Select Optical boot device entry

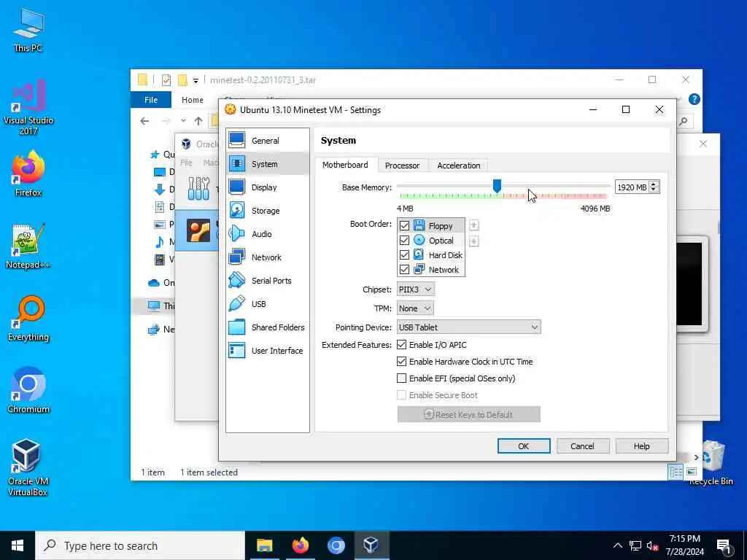[x=430, y=241]
